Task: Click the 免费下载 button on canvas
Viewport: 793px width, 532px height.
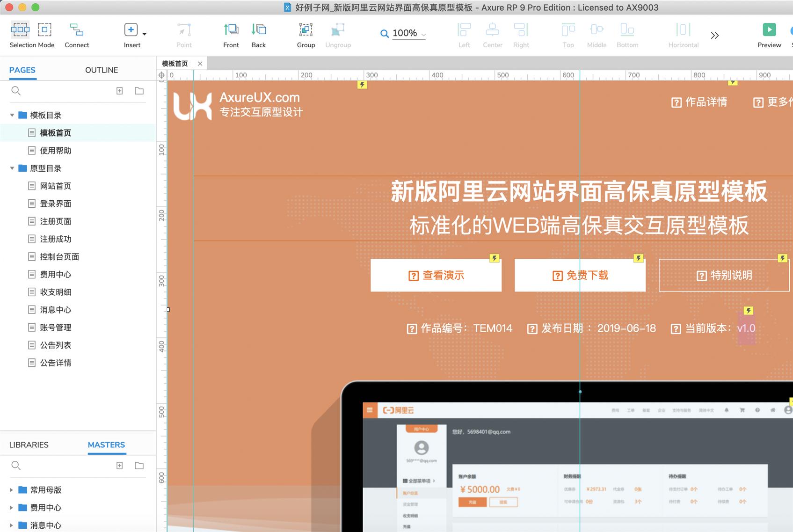Action: point(580,275)
